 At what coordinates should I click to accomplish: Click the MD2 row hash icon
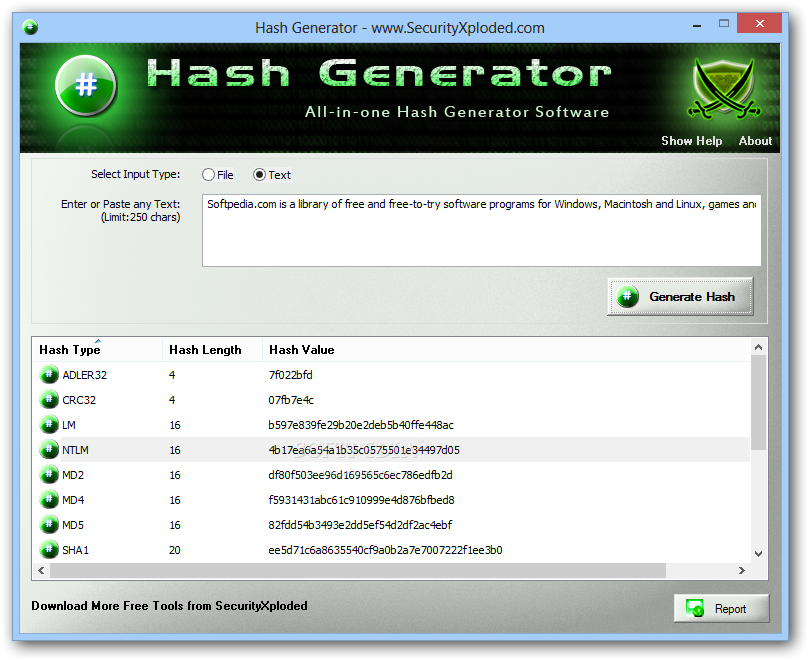[49, 475]
